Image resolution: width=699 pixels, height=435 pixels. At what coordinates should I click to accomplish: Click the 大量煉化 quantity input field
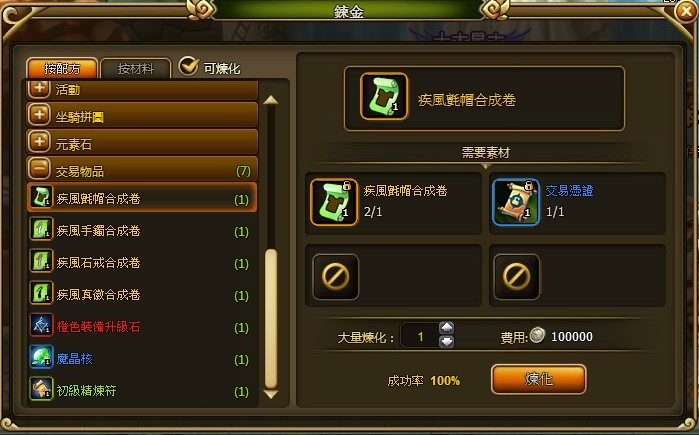click(x=419, y=335)
